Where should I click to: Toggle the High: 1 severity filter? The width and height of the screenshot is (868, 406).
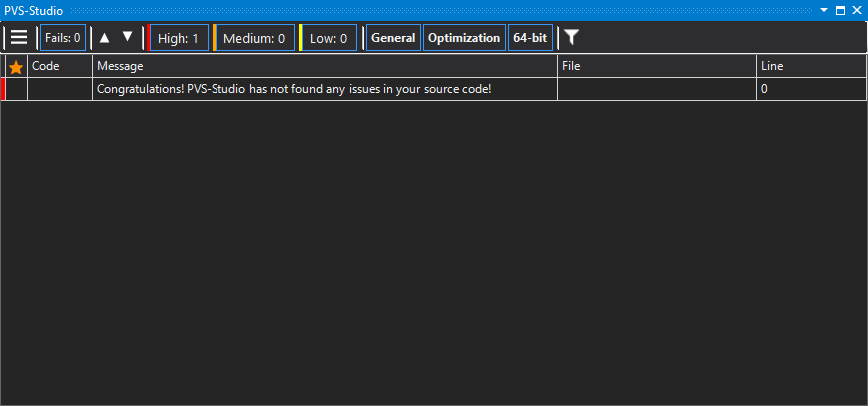(x=179, y=38)
